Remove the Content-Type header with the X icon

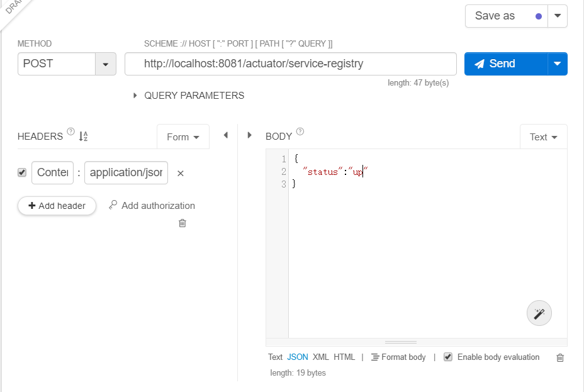tap(181, 173)
